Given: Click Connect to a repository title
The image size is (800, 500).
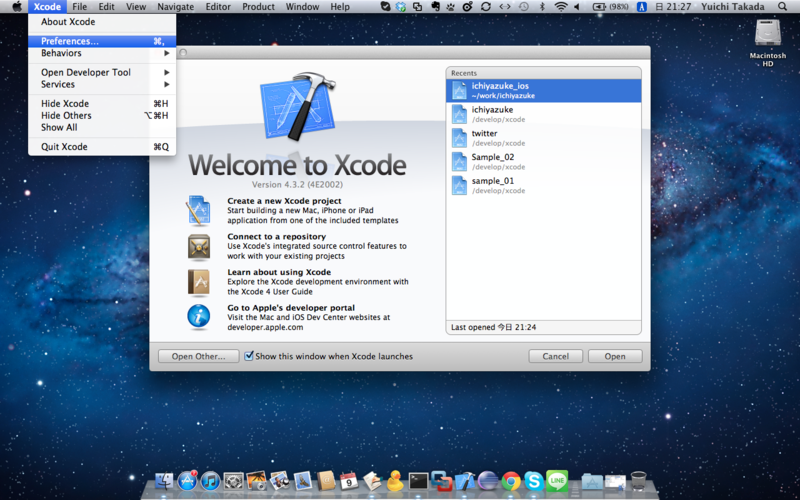Looking at the screenshot, I should (x=277, y=237).
